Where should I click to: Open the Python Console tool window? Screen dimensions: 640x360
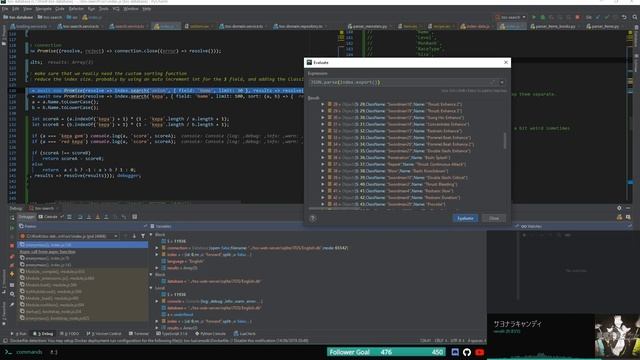[x=211, y=333]
